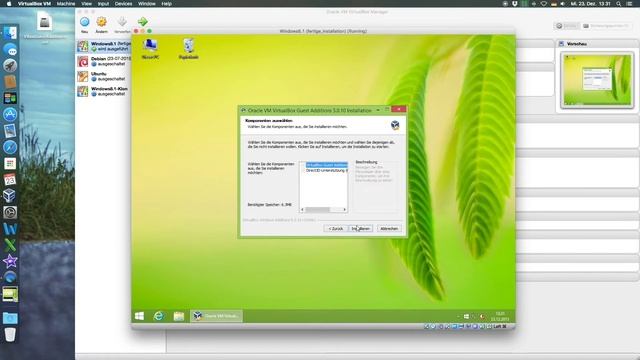Select the Ubuntu VM entry
This screenshot has height=360, width=640.
pos(104,76)
